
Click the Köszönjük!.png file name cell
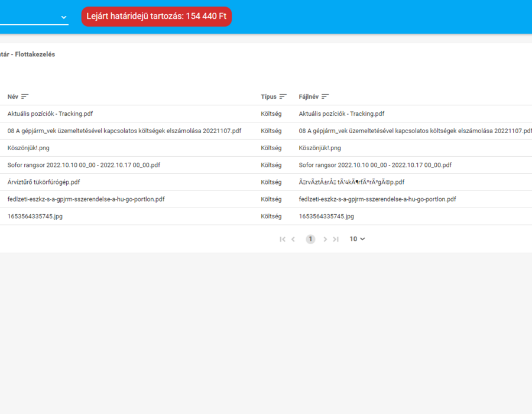[x=320, y=148]
